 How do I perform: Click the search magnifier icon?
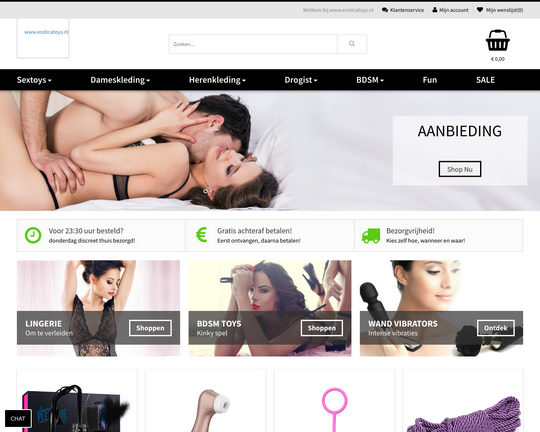(352, 44)
